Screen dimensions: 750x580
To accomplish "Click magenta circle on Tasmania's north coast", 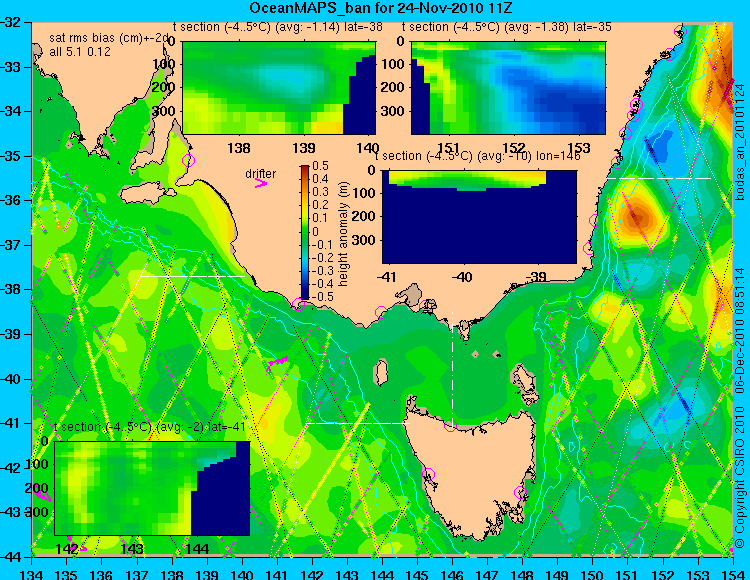I will tap(450, 425).
